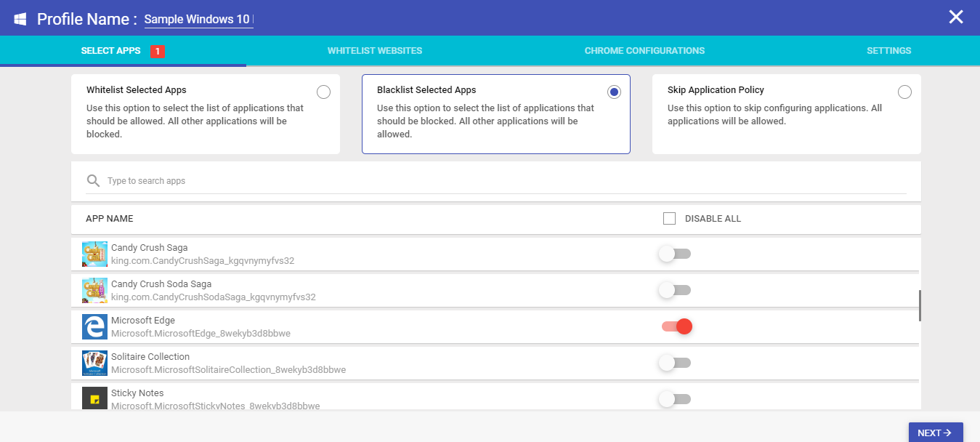
Task: Click the Windows logo icon
Action: [20, 19]
